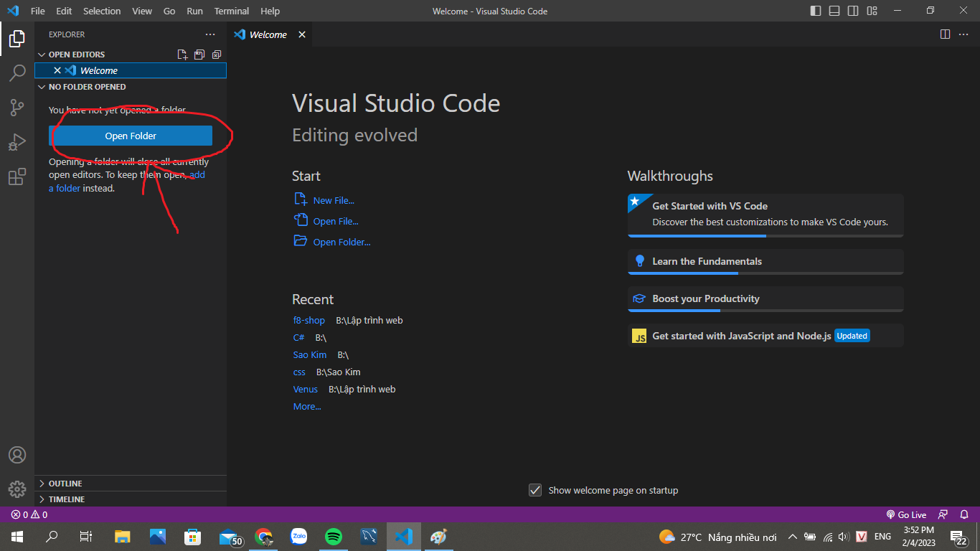Open the Go menu

(169, 11)
